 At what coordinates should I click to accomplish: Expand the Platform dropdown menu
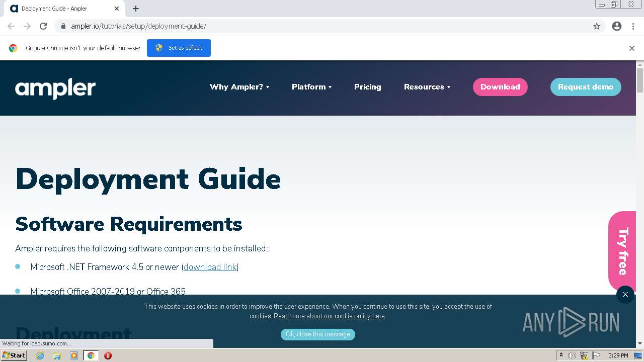(x=312, y=87)
